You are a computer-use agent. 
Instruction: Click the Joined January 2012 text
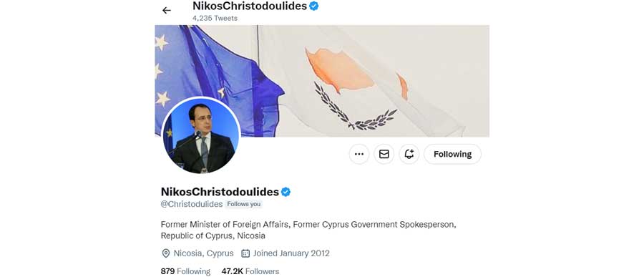coord(291,253)
